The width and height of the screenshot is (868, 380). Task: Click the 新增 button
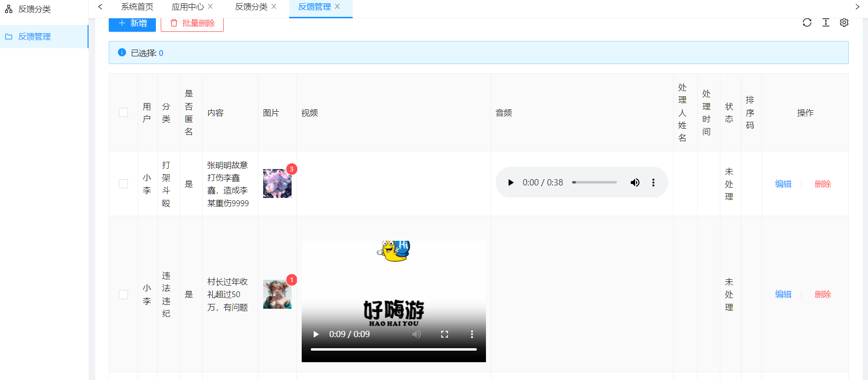[132, 23]
